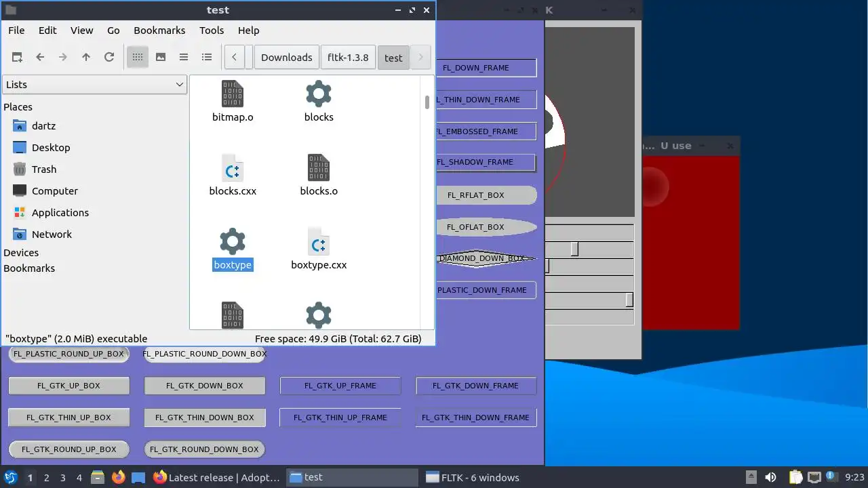Click the sidebar Bookmarks heading
This screenshot has width=868, height=488.
coord(29,268)
